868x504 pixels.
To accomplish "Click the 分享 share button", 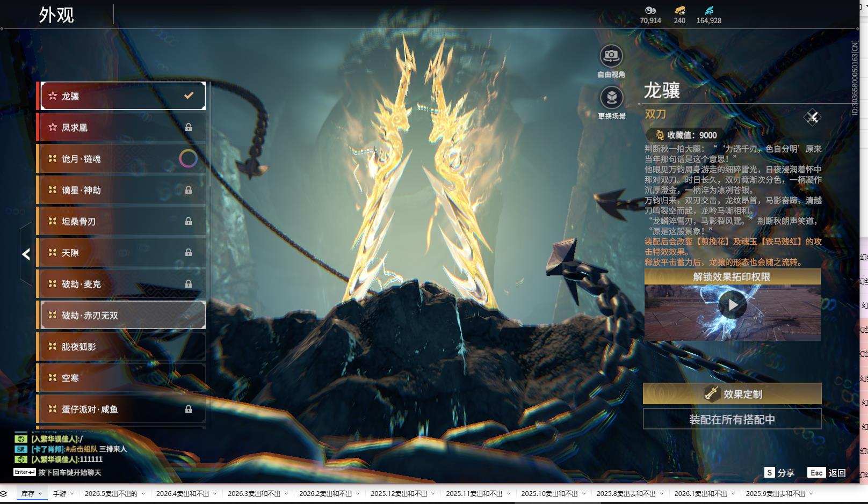I will pyautogui.click(x=779, y=472).
